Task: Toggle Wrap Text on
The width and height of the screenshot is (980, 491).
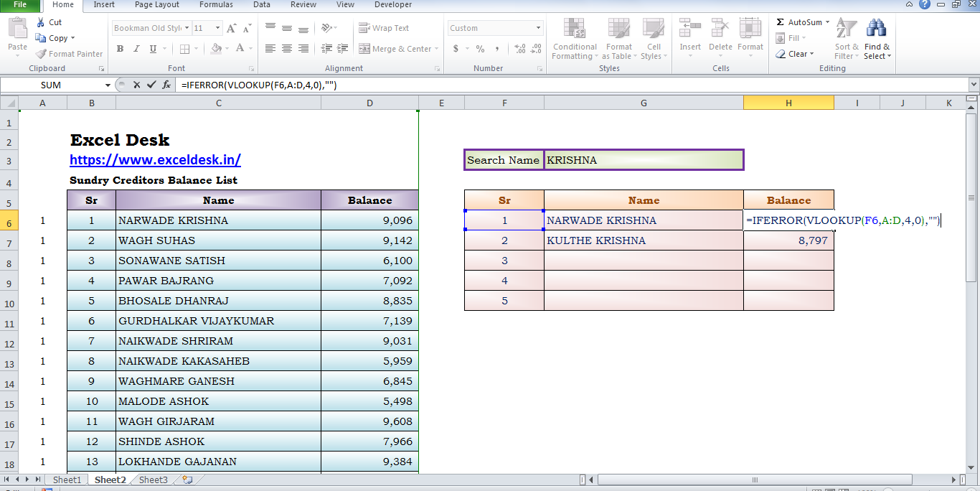Action: click(x=384, y=28)
